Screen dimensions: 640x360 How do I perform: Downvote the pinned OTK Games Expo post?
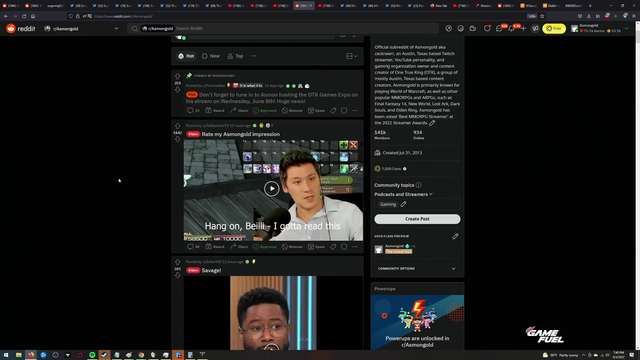[x=178, y=89]
